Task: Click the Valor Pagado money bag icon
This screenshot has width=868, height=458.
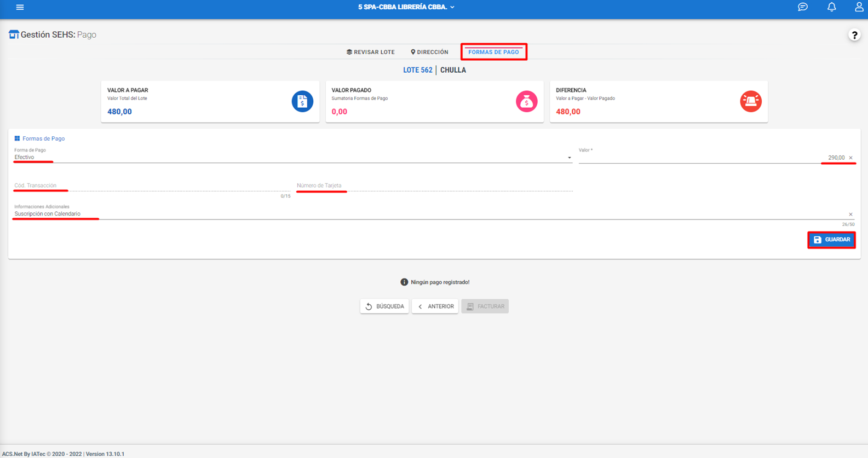Action: tap(526, 101)
